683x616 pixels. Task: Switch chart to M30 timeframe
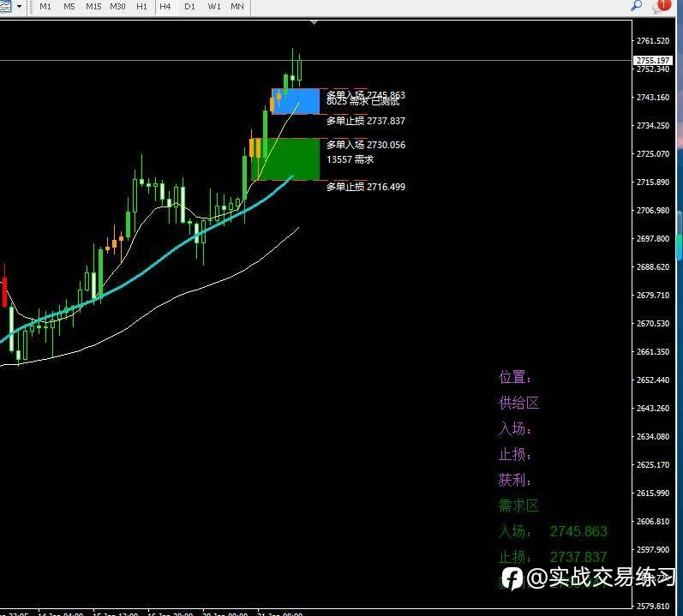pos(117,7)
